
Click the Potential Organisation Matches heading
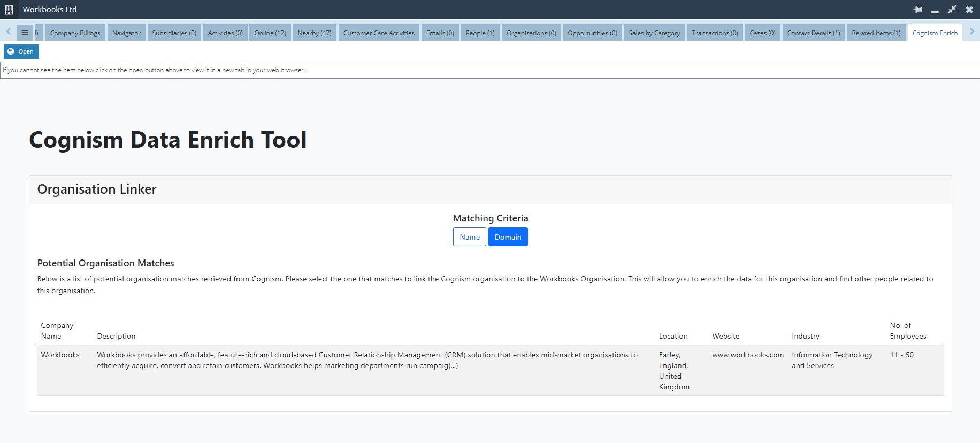tap(105, 263)
